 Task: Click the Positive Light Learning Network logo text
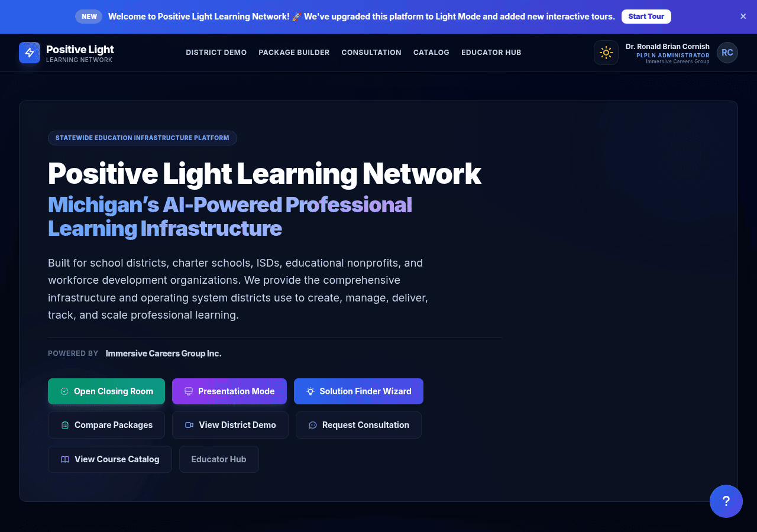click(80, 53)
